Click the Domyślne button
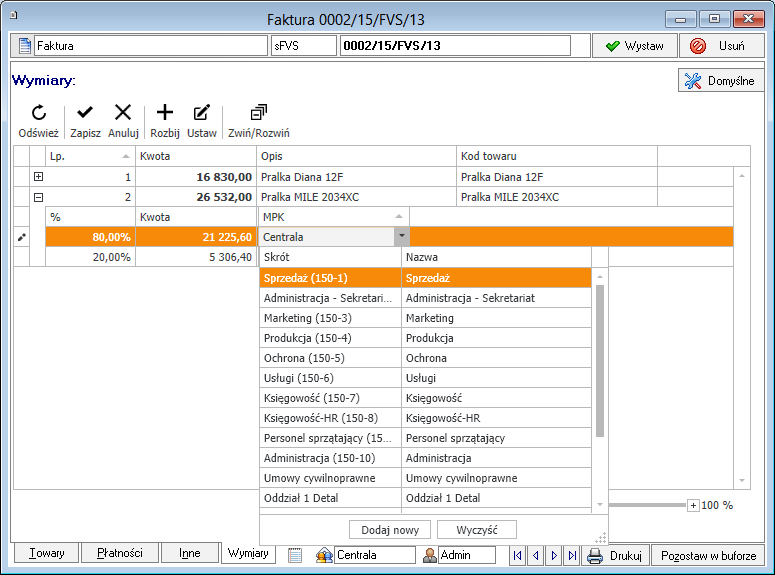 [x=721, y=81]
